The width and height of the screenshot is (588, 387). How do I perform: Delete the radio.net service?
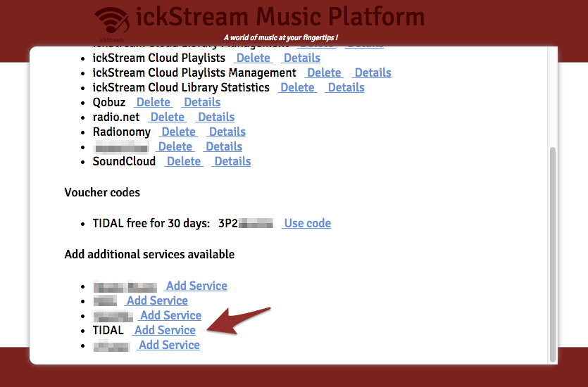(x=168, y=117)
